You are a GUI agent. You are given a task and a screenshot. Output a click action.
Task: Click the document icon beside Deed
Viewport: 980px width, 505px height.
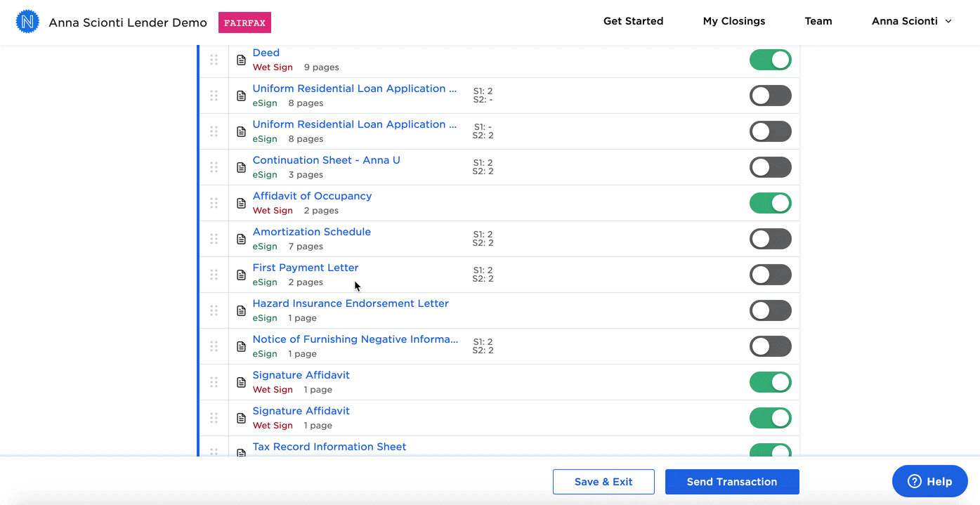pyautogui.click(x=241, y=60)
